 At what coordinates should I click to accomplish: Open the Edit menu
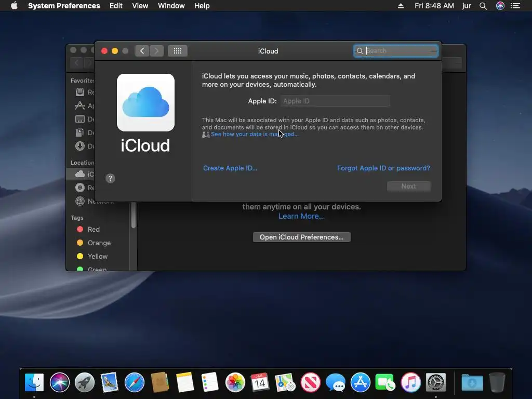click(116, 6)
